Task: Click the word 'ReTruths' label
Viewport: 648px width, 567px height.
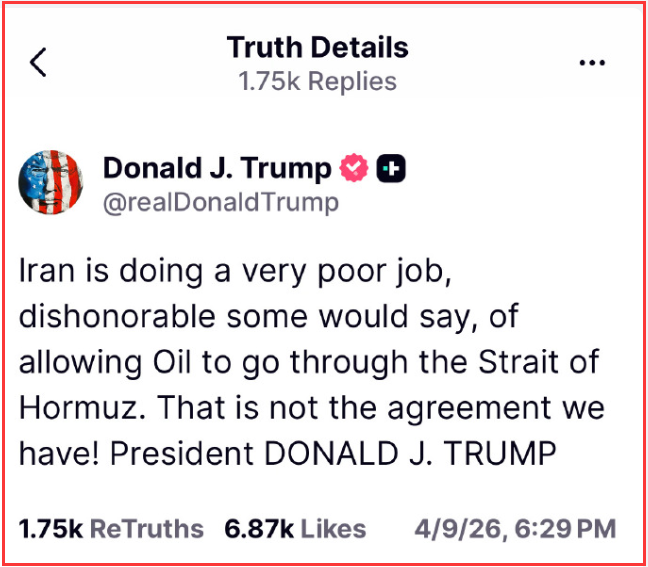Action: pyautogui.click(x=147, y=529)
